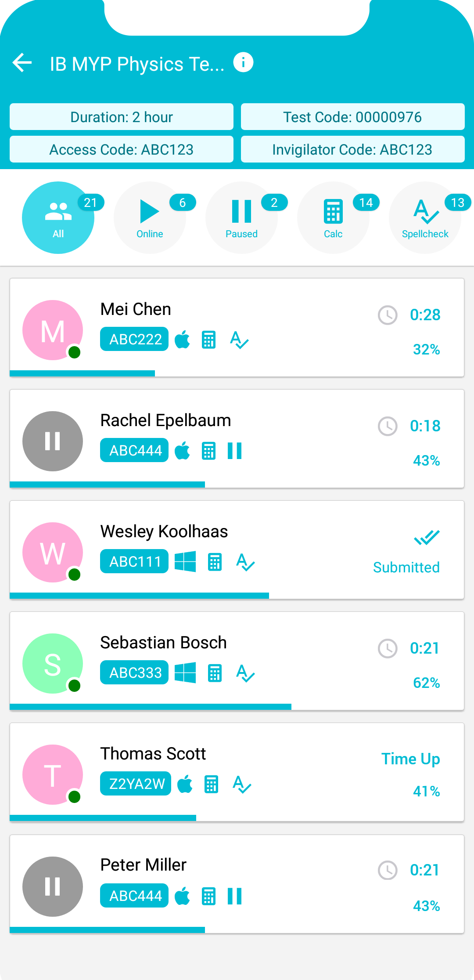Select the All students filter
The height and width of the screenshot is (980, 474).
click(58, 217)
